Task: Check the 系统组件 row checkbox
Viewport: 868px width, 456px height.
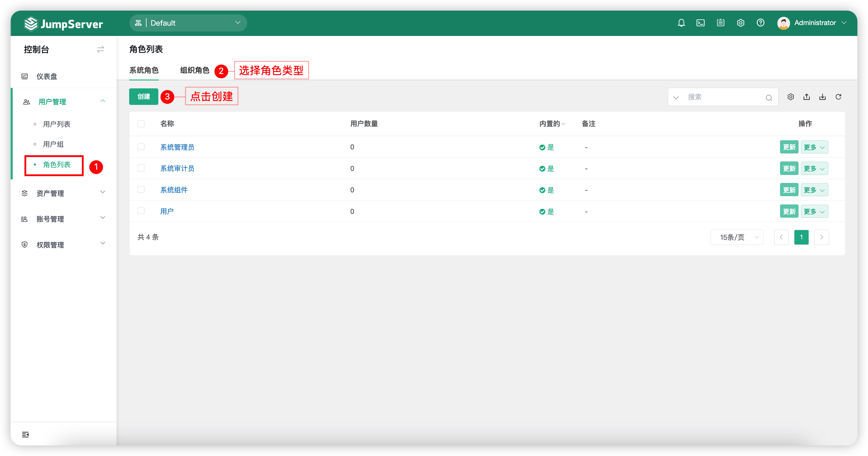Action: pyautogui.click(x=141, y=189)
